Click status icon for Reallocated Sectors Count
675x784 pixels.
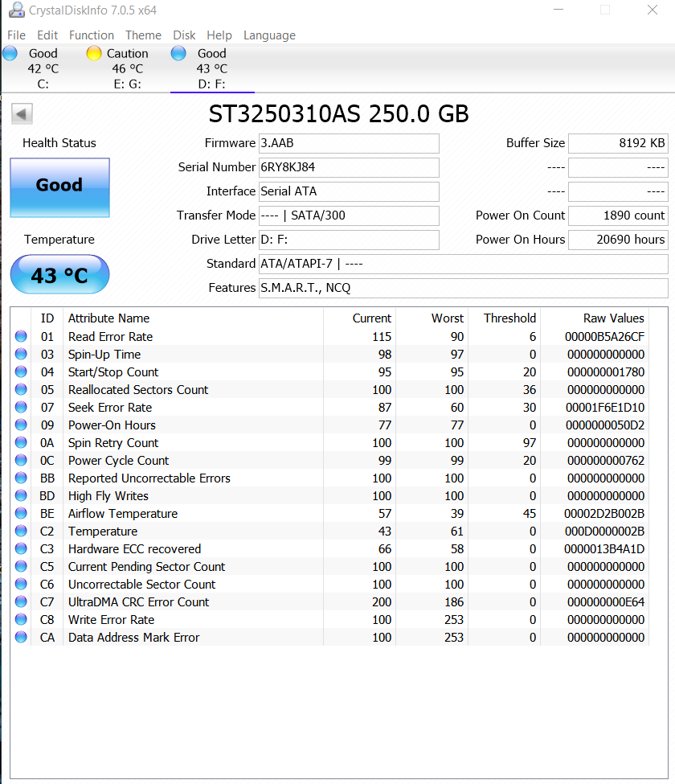(21, 389)
